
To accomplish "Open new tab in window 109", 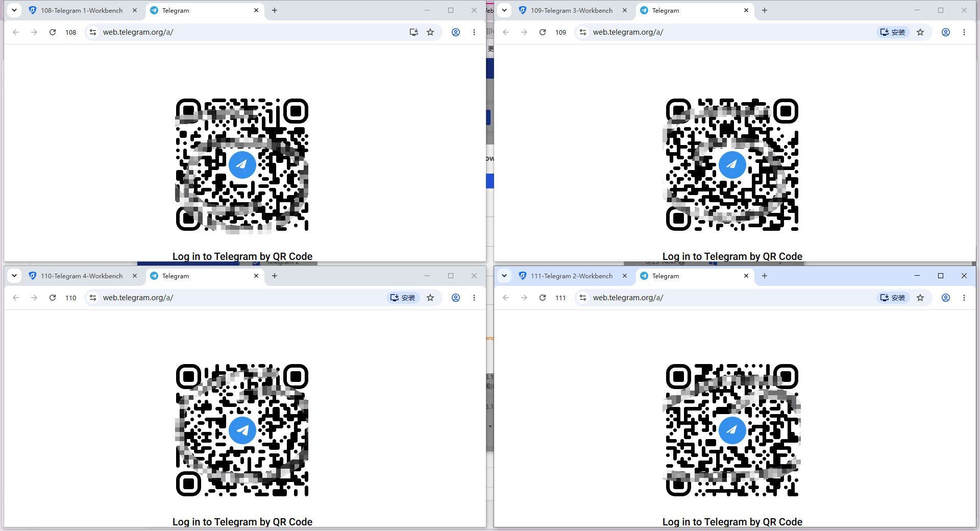I will pyautogui.click(x=765, y=10).
